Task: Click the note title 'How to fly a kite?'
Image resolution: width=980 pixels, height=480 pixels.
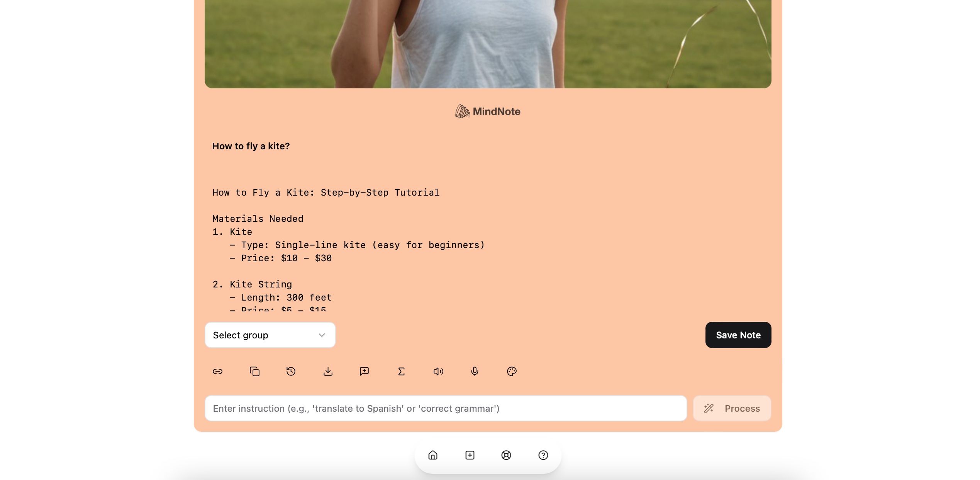Action: point(251,146)
